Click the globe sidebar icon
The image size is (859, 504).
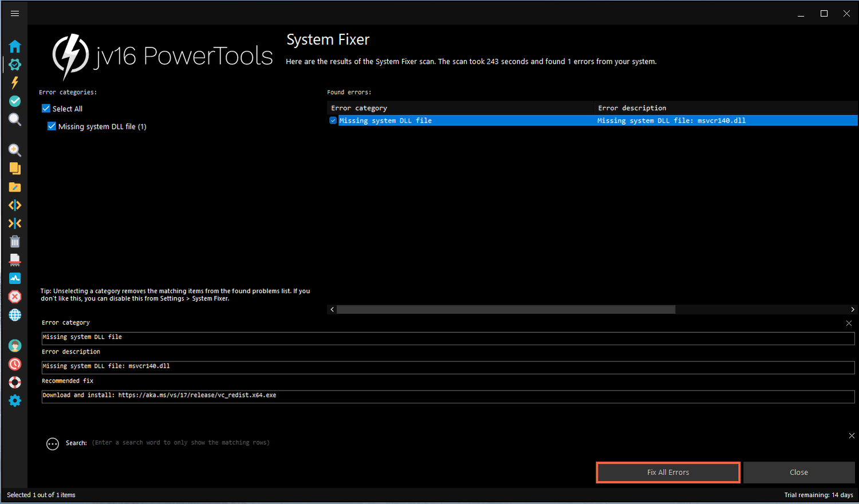(15, 315)
